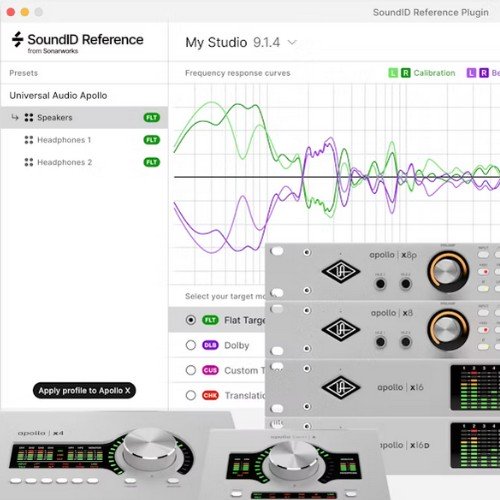Click the Presets header label

pyautogui.click(x=23, y=73)
